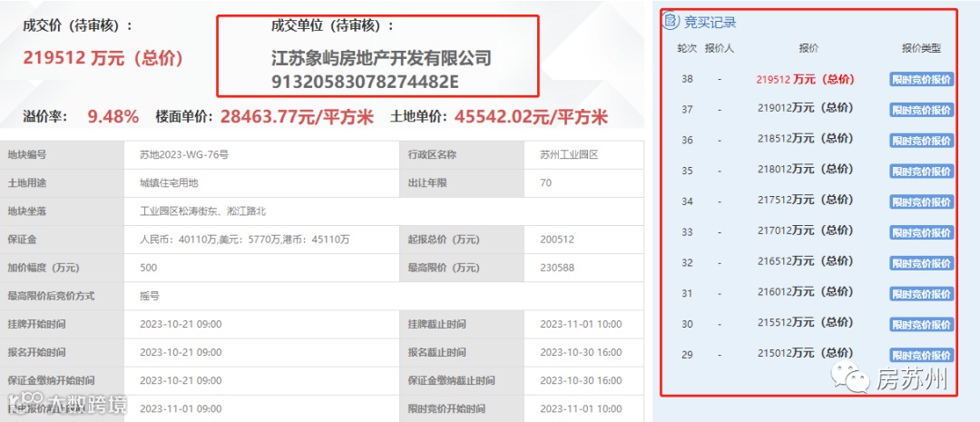Click the 限时竞价报价 badge for round 32
The height and width of the screenshot is (422, 980).
coord(922,263)
